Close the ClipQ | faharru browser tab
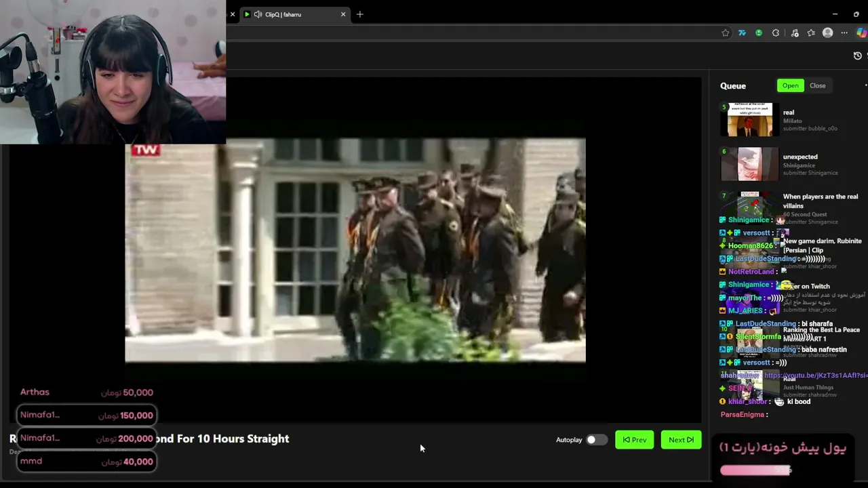 [x=343, y=14]
